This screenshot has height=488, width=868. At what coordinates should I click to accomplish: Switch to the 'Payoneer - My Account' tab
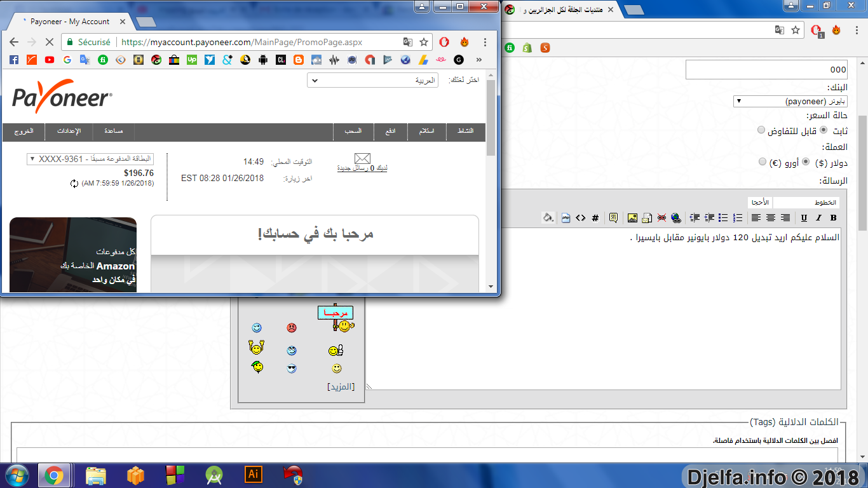coord(69,22)
